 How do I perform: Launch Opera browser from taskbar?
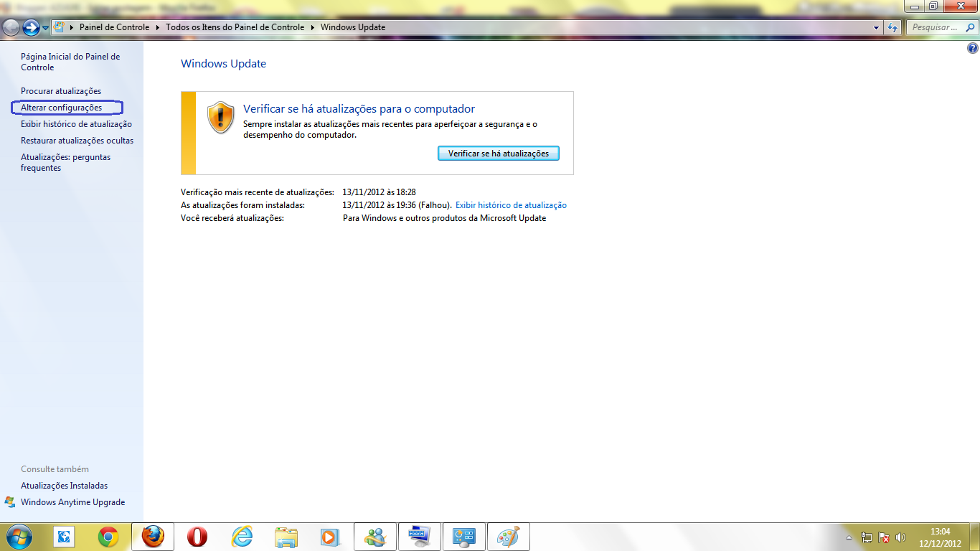[197, 537]
